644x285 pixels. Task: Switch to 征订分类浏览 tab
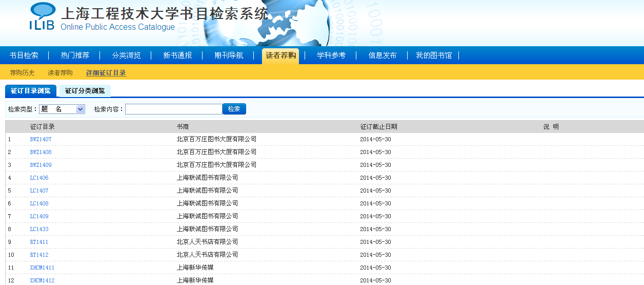point(85,91)
